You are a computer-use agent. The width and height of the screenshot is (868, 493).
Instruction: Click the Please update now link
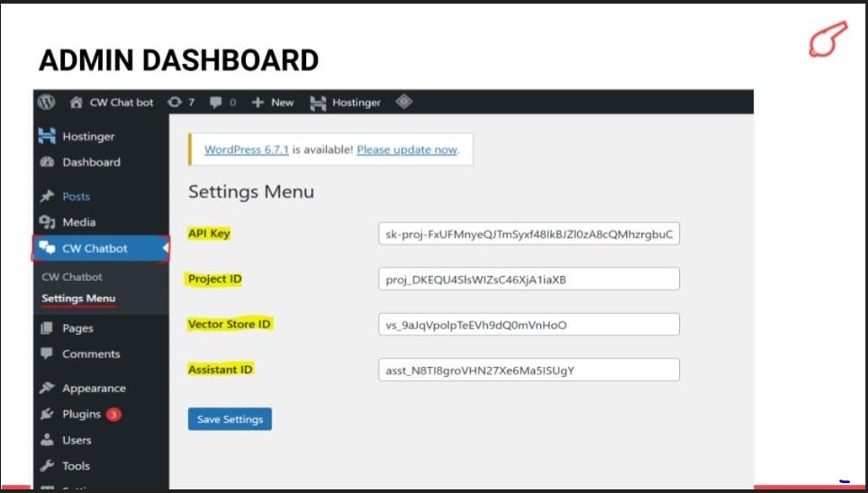tap(407, 149)
